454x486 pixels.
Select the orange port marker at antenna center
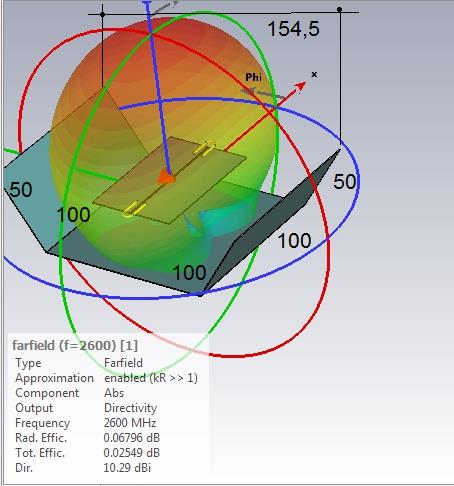(x=167, y=177)
